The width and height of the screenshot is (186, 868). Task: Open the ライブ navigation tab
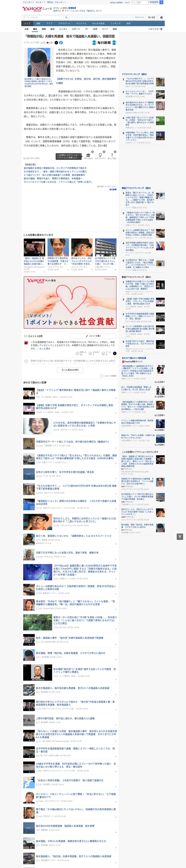(49, 23)
